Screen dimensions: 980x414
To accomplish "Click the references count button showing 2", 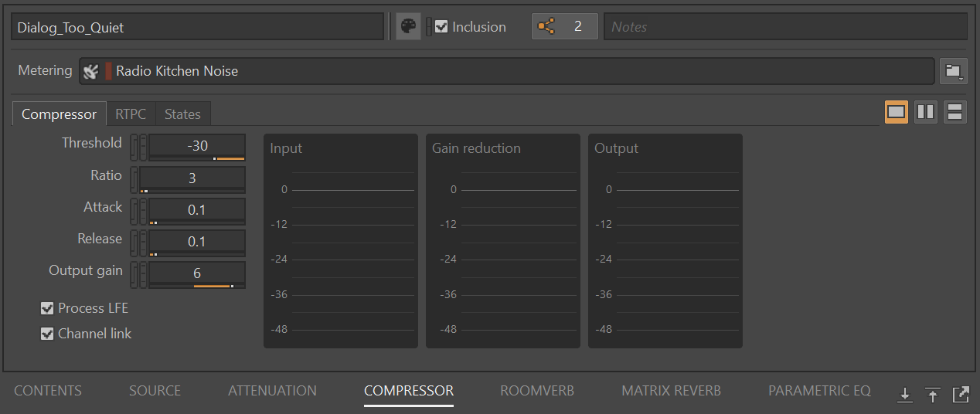I will [x=565, y=26].
